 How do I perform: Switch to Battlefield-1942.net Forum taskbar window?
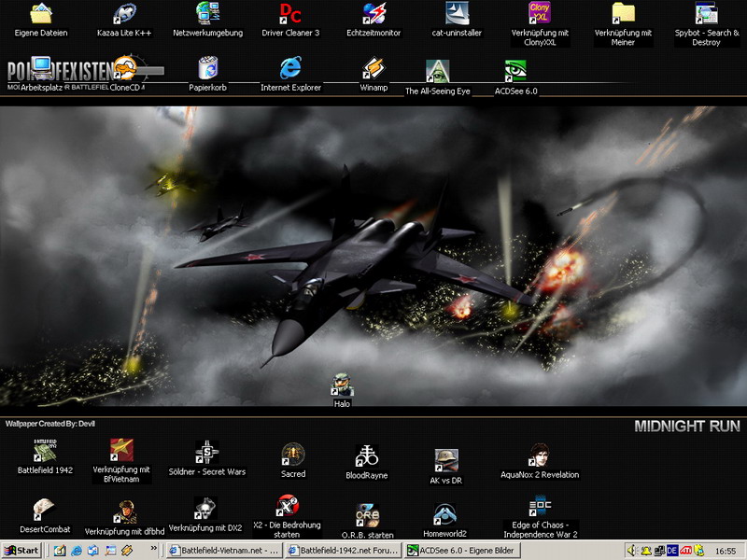pyautogui.click(x=344, y=551)
